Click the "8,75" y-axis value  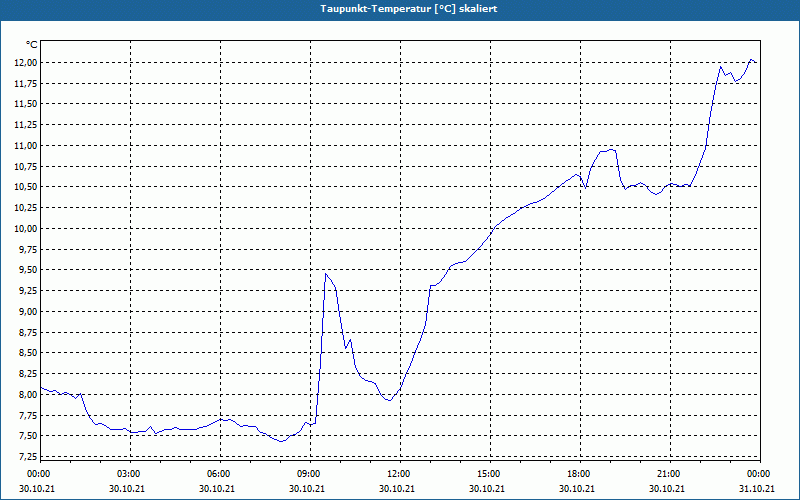click(29, 332)
